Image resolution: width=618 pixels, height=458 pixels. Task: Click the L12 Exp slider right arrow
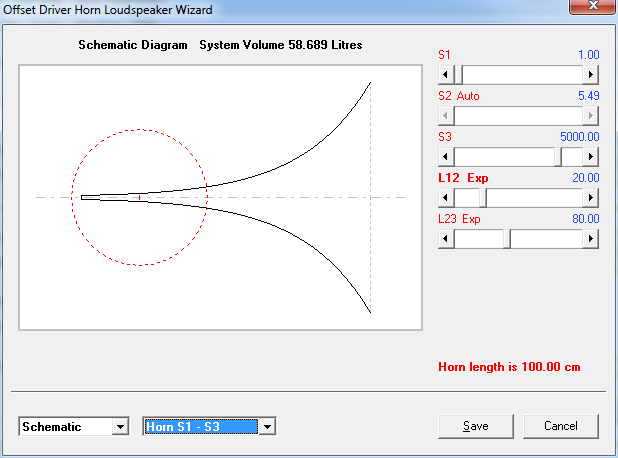pos(590,197)
